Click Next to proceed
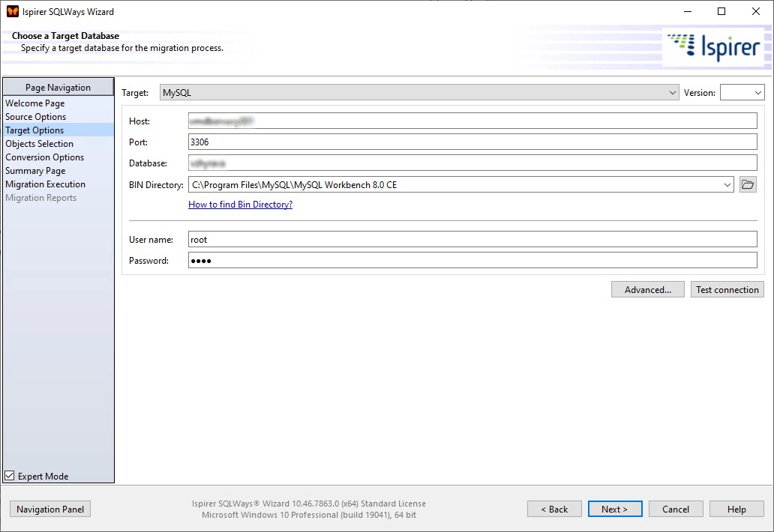 tap(614, 509)
